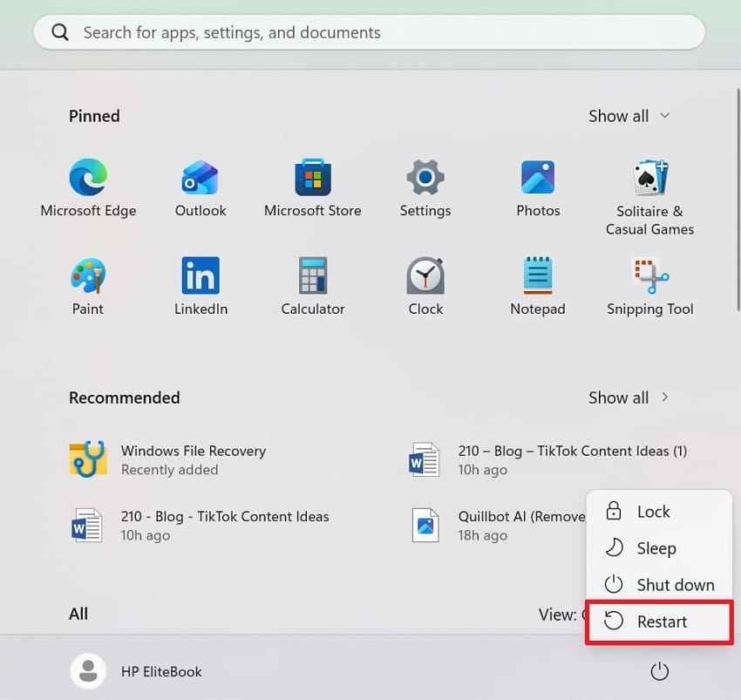The height and width of the screenshot is (700, 741).
Task: Choose Sleep in the power menu
Action: point(659,547)
